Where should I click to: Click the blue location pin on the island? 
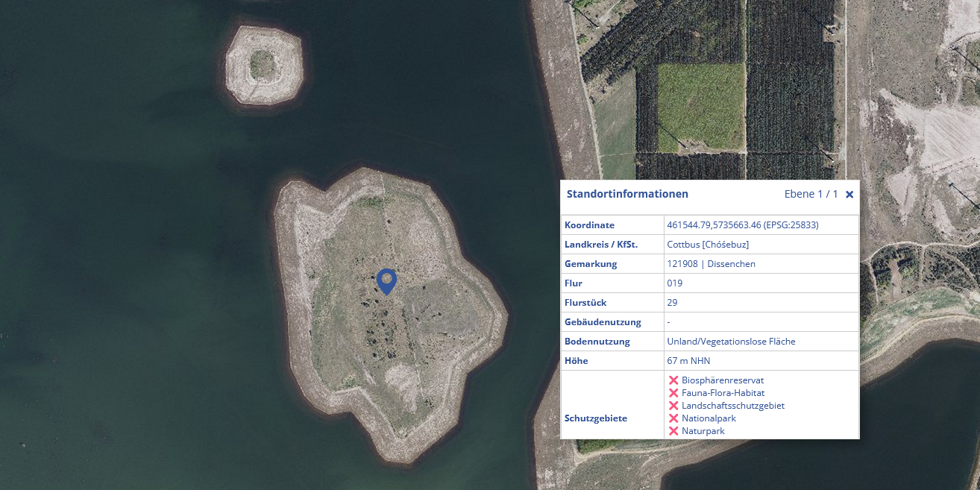point(386,280)
